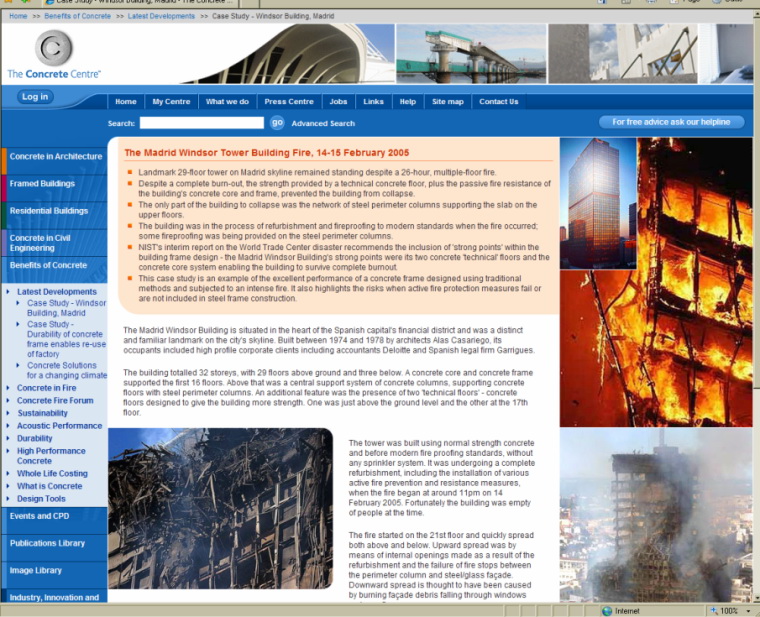Open High Performance Concrete sidebar link
Image resolution: width=760 pixels, height=617 pixels.
pyautogui.click(x=51, y=456)
